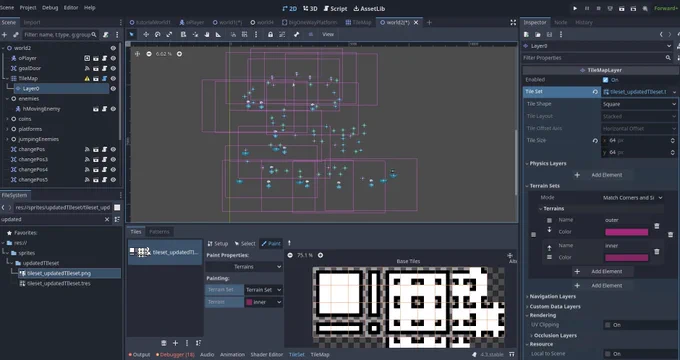680x360 pixels.
Task: Select the Select Mode arrow tool
Action: [x=131, y=34]
